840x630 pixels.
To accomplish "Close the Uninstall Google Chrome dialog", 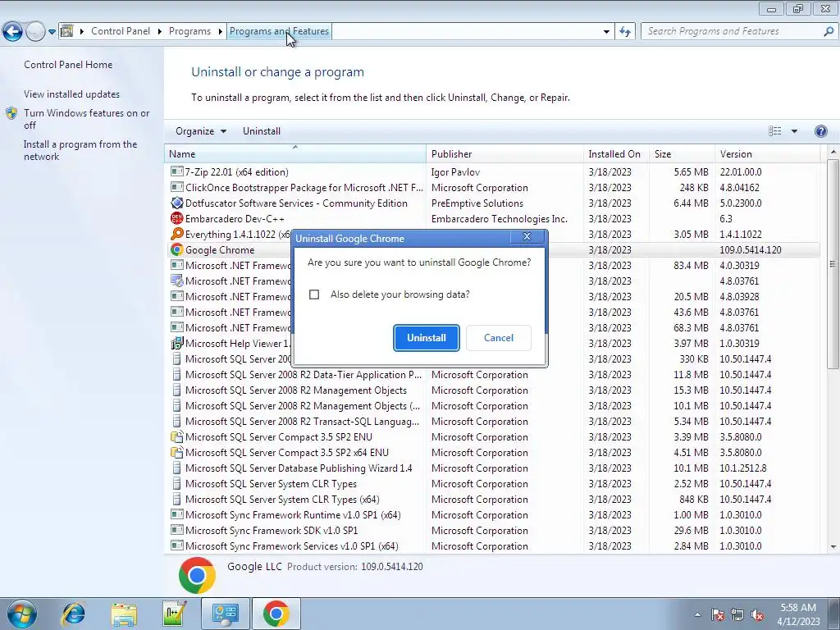I will [527, 237].
